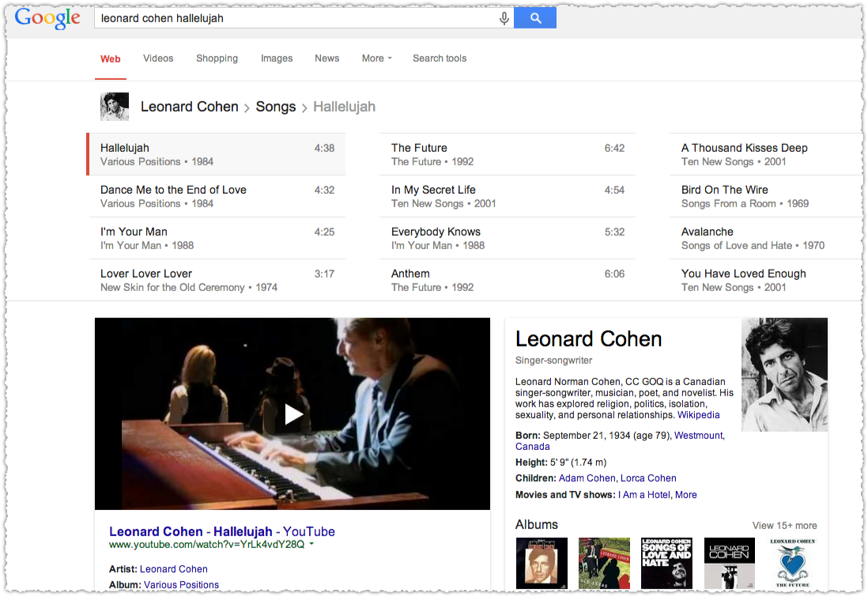Click View 15+ more albums
Viewport: 868px width, 597px height.
click(x=784, y=526)
